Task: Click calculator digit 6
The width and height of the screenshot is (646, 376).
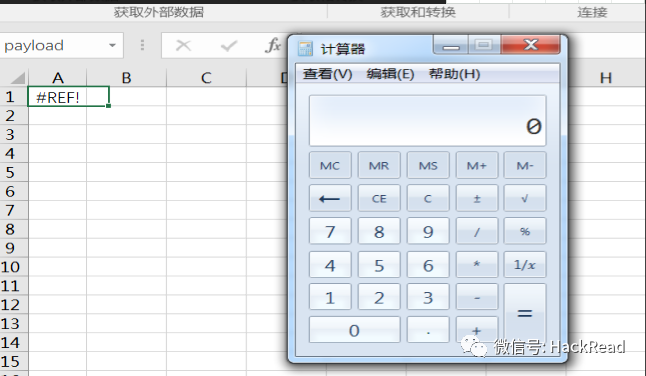Action: (428, 265)
